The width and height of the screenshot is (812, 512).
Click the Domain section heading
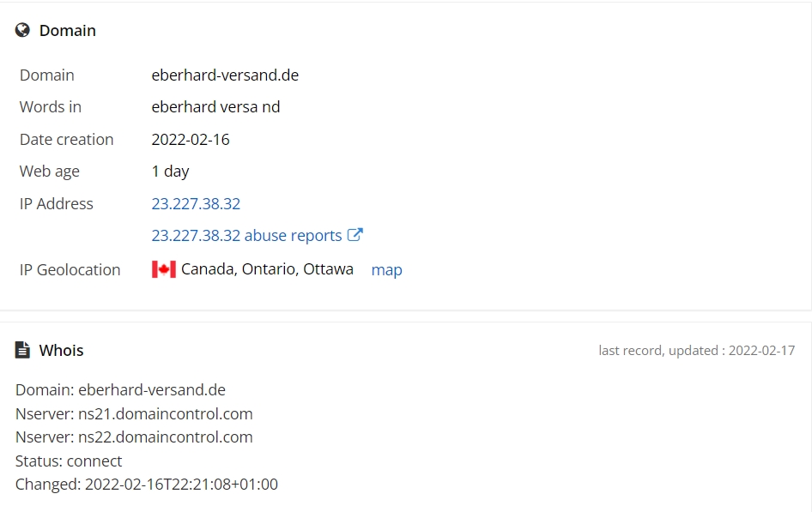tap(67, 31)
